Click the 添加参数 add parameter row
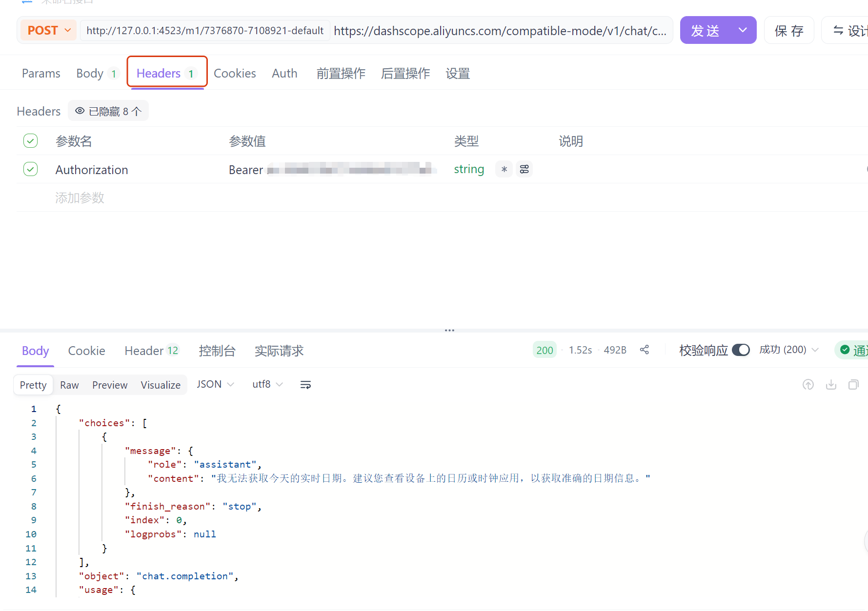The image size is (868, 611). [x=80, y=197]
